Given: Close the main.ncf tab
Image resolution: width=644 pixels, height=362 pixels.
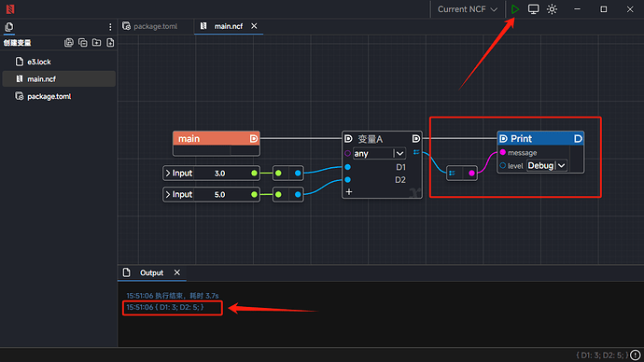Looking at the screenshot, I should click(x=254, y=26).
